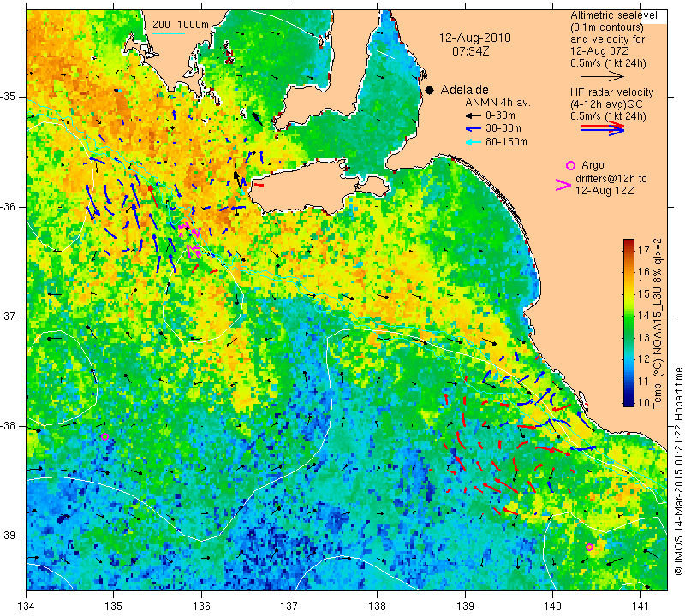Click the '12-Aug 12Z' drifter legend text
Viewport: 685px width, 616px height.
605,191
